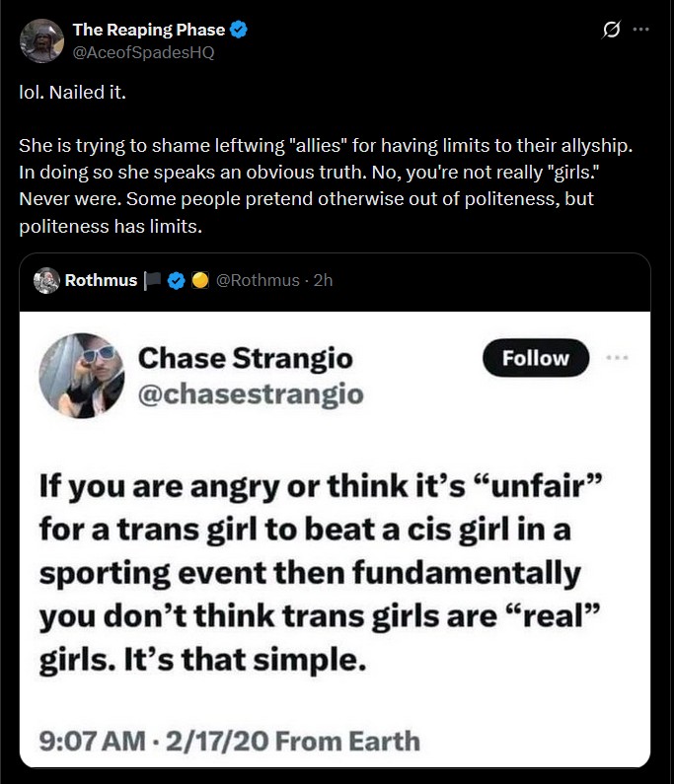The image size is (674, 784).
Task: Click the 9:07 AM 2/17/20 timestamp
Action: (230, 741)
